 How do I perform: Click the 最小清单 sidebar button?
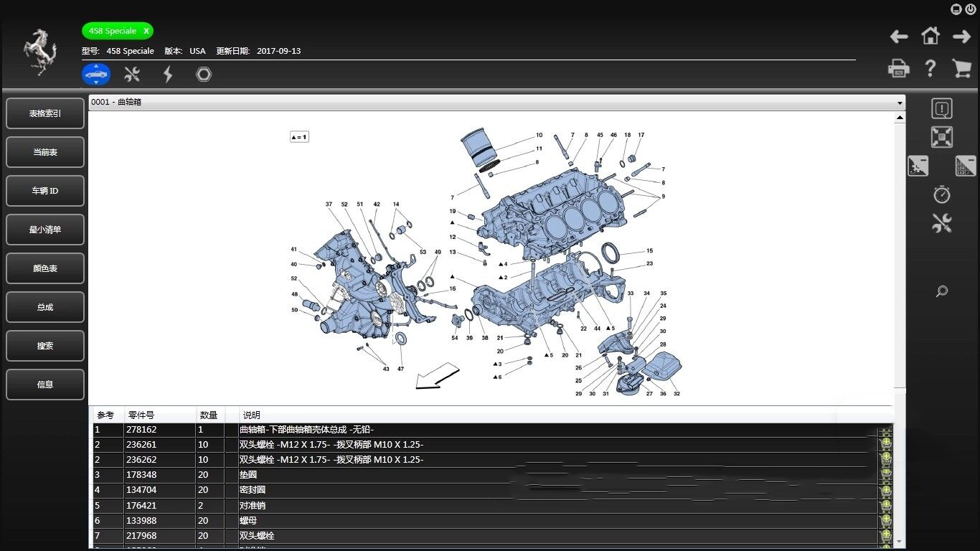pos(45,230)
